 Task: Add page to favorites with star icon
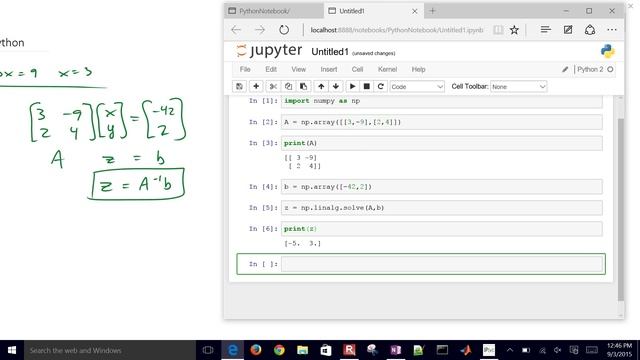click(x=514, y=30)
